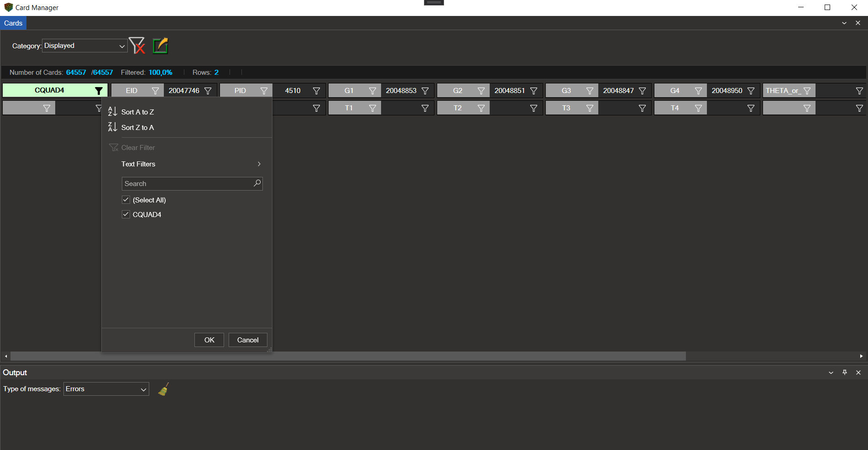Open the filter on the EID column
The width and height of the screenshot is (868, 450).
point(155,91)
